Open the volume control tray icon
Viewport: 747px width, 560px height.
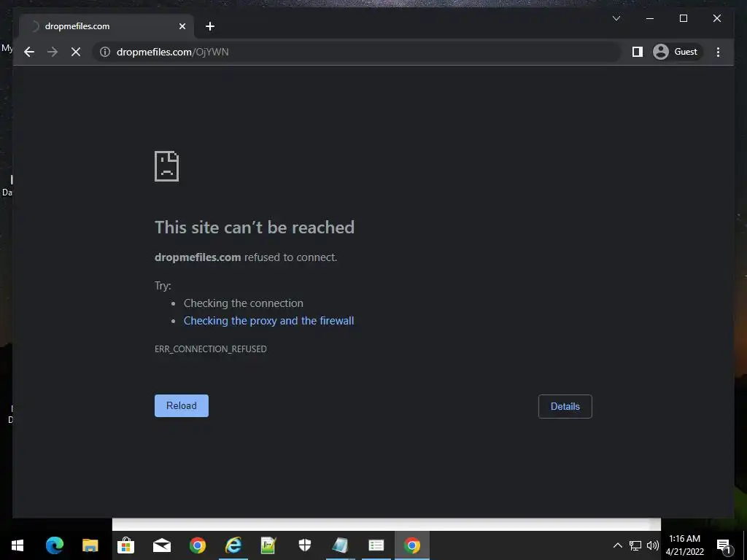click(653, 545)
